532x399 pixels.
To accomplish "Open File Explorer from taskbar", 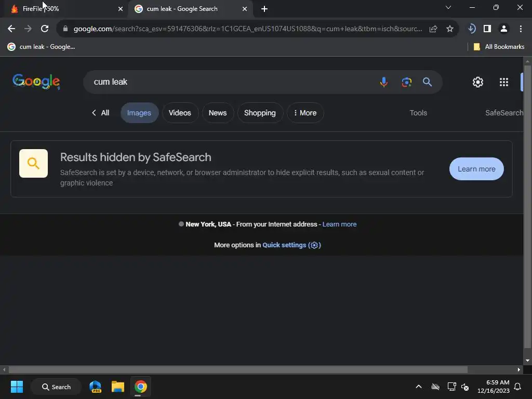I will tap(118, 387).
